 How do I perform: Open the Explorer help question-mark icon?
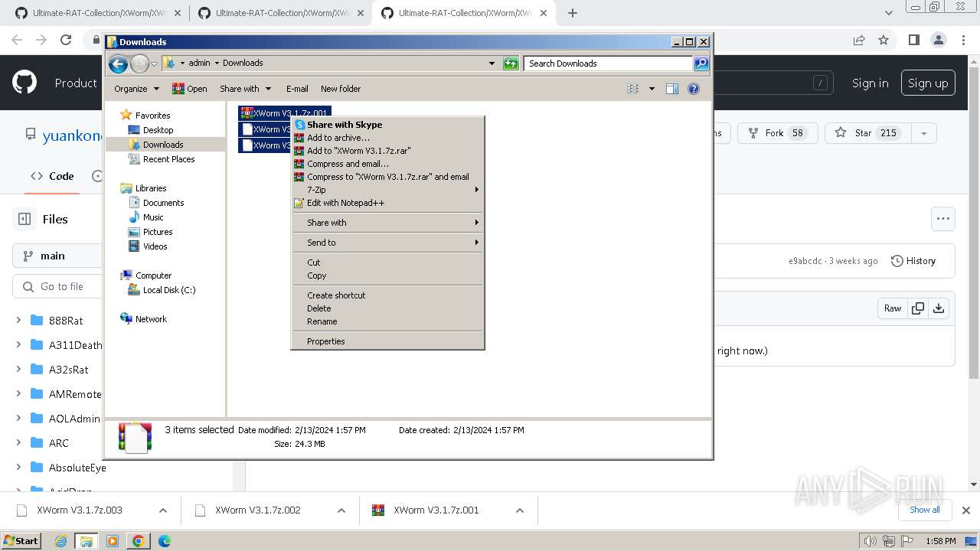[x=694, y=89]
